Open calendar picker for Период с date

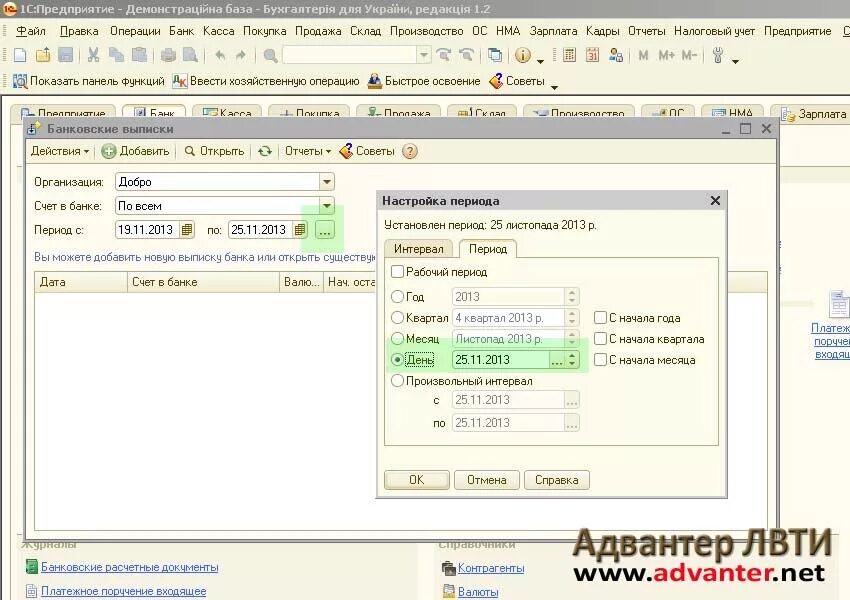186,230
